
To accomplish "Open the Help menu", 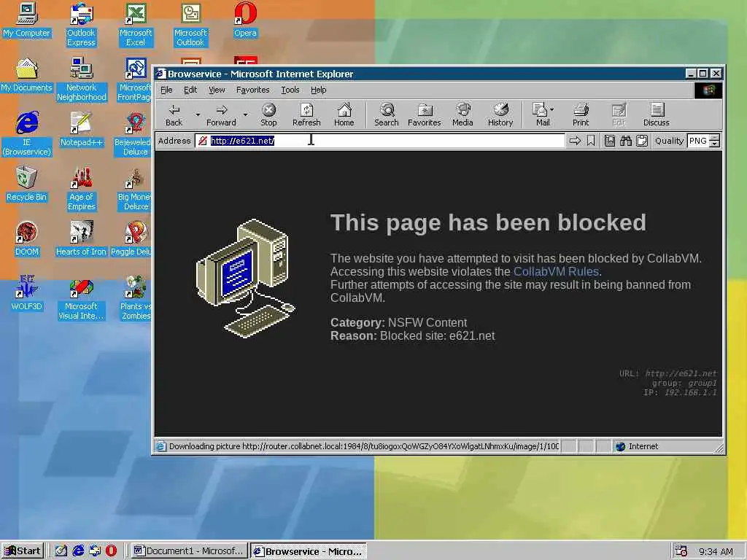I will click(x=319, y=90).
